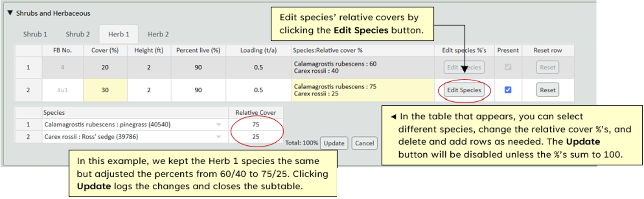Image resolution: width=644 pixels, height=199 pixels.
Task: Click the enabled Edit Species button
Action: click(x=464, y=90)
